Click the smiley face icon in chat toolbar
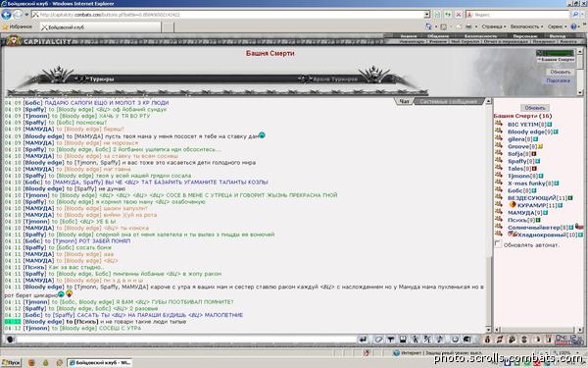 (455, 340)
